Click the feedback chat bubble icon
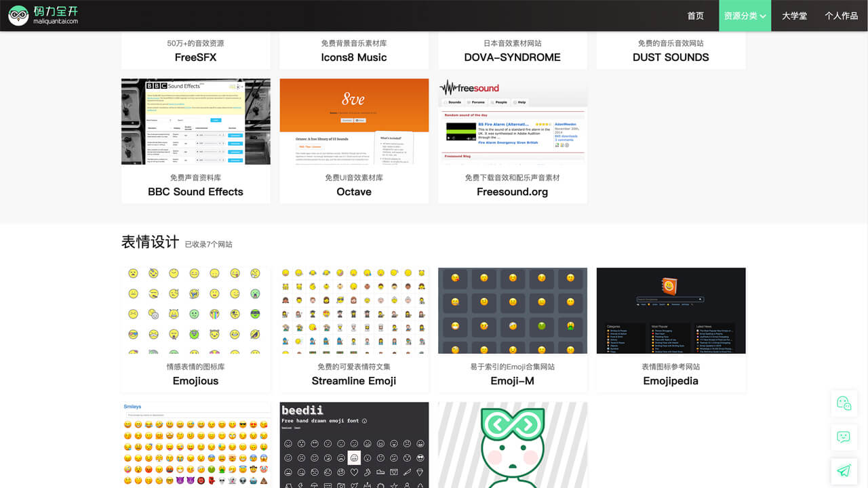Image resolution: width=868 pixels, height=488 pixels. point(844,437)
